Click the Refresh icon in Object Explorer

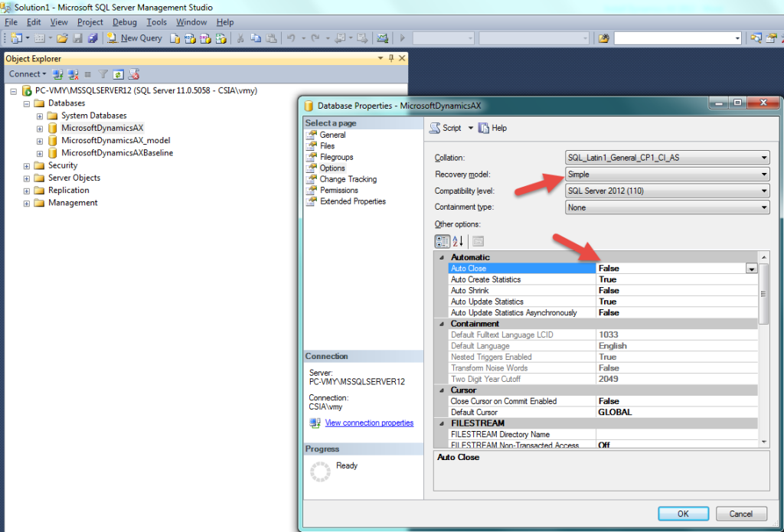119,74
